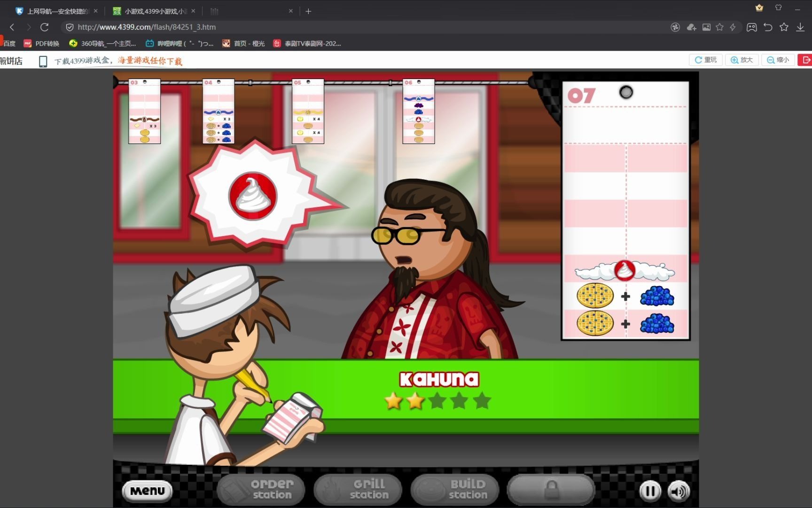The image size is (812, 508).
Task: Select order ticket 06 on the line
Action: coord(419,111)
